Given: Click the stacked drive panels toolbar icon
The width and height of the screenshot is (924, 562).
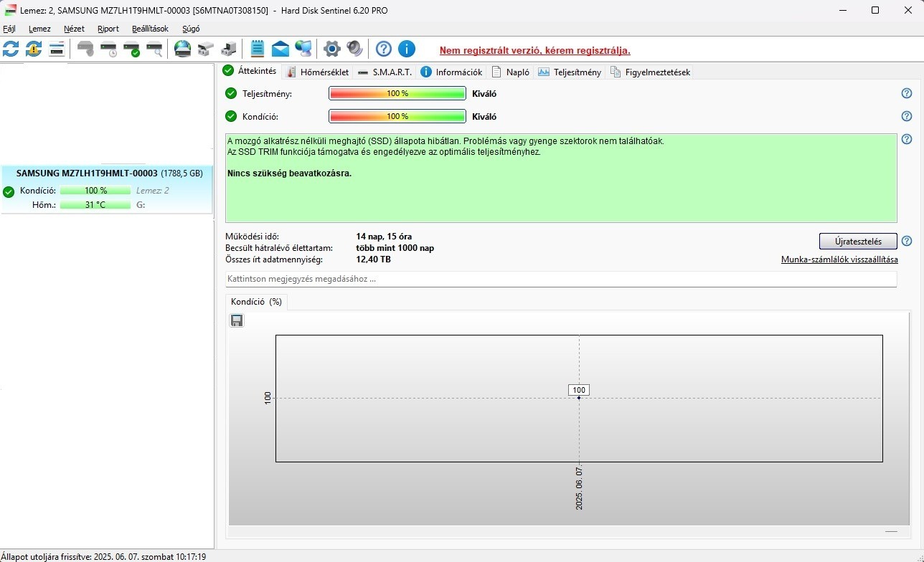Looking at the screenshot, I should click(x=57, y=49).
